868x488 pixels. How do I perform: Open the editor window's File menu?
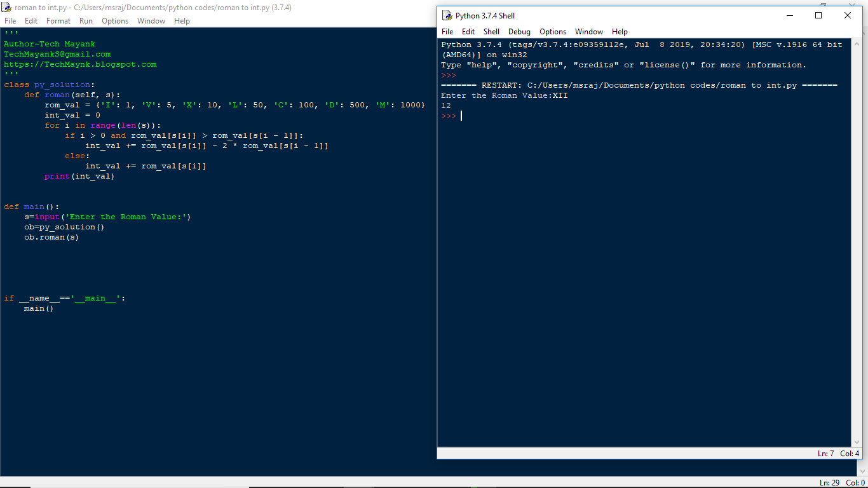coord(10,21)
